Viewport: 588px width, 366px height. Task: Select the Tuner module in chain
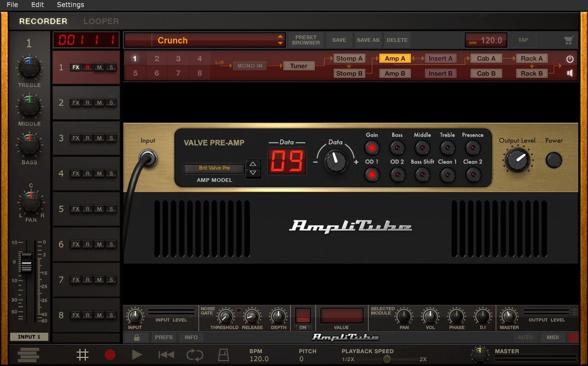(x=298, y=66)
